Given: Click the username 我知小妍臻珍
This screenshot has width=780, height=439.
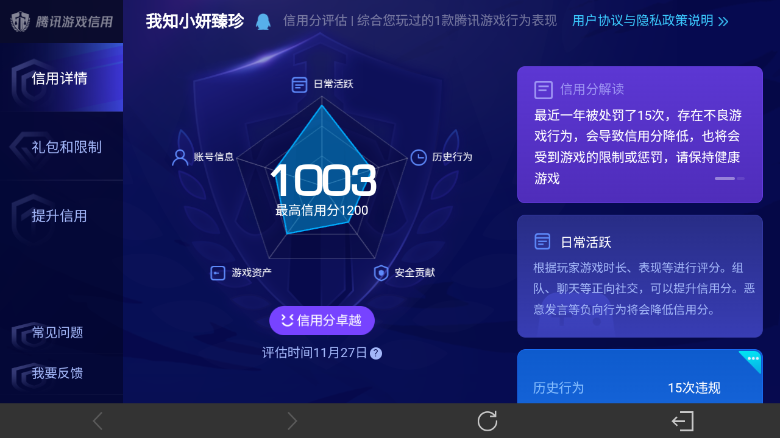Looking at the screenshot, I should click(195, 21).
